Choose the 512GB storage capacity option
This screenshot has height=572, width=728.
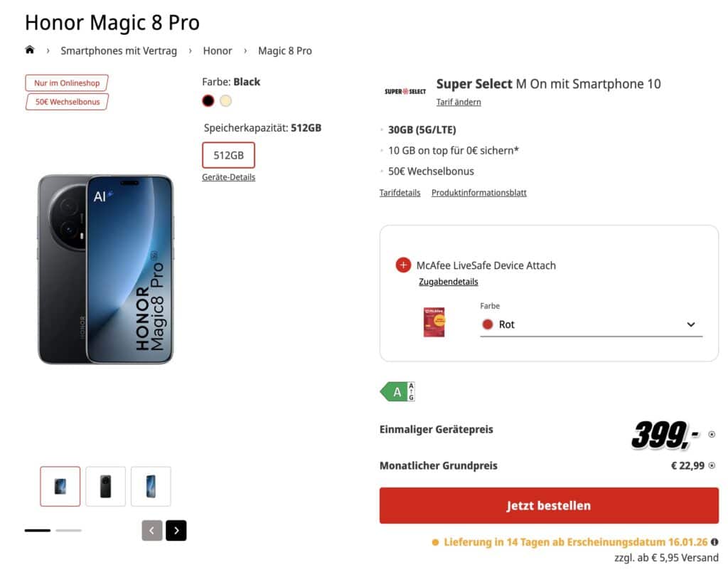tap(228, 155)
